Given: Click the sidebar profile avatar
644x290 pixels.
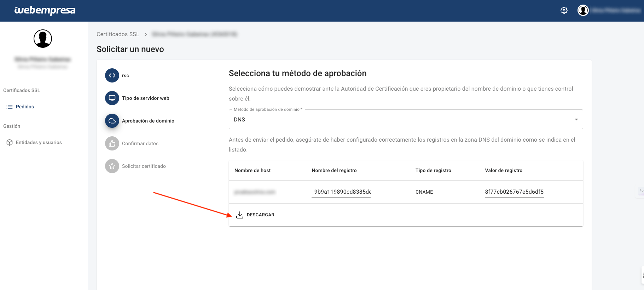Looking at the screenshot, I should (x=43, y=39).
